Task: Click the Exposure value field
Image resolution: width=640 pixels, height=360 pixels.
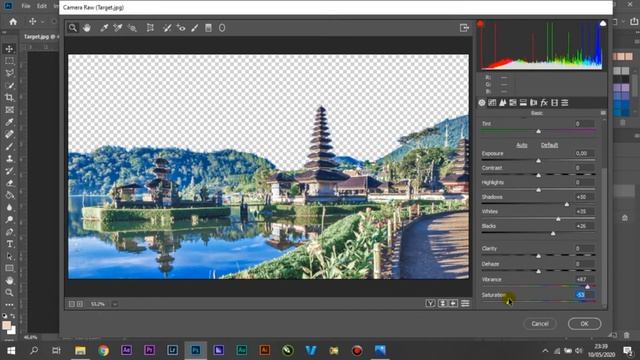Action: pos(584,153)
